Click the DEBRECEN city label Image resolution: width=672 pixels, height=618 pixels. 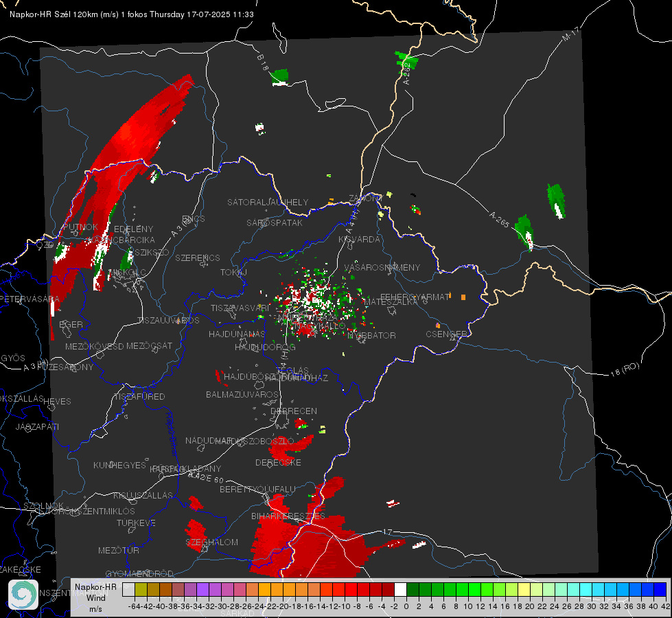[294, 411]
